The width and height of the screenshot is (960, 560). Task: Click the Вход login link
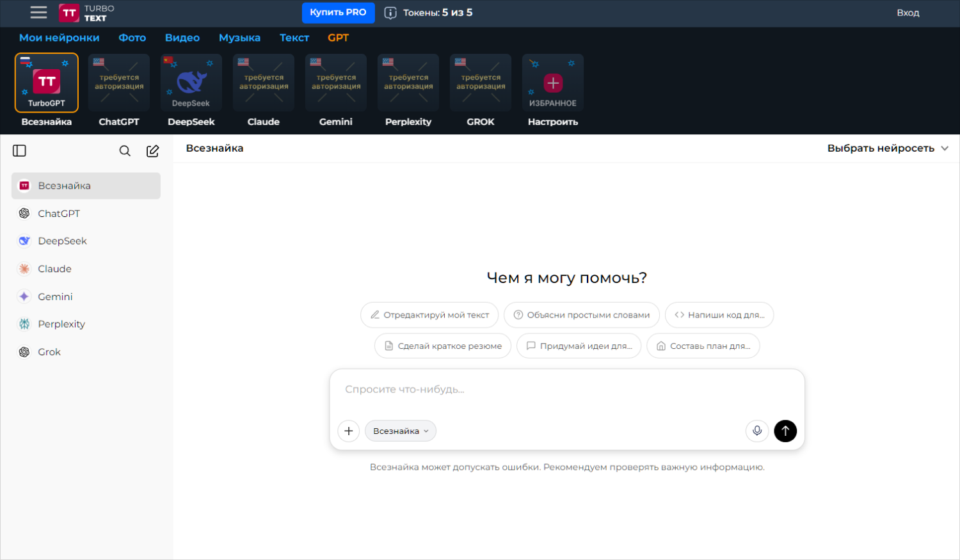(908, 13)
